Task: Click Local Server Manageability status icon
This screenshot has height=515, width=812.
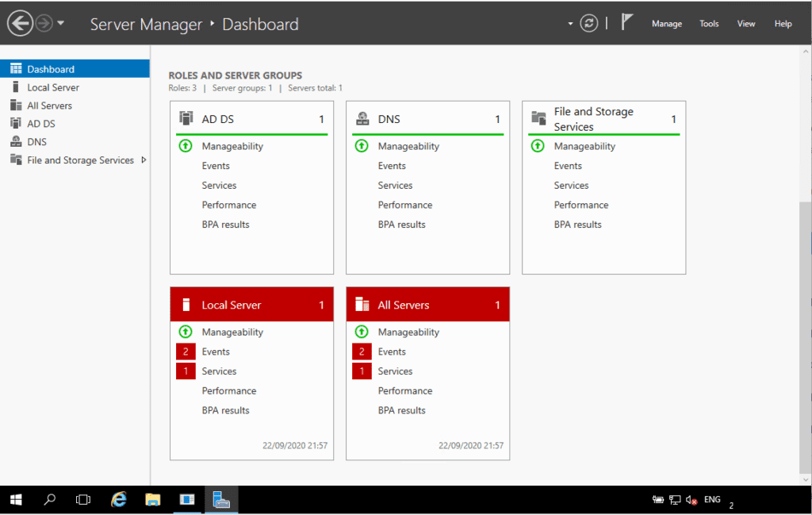Action: point(186,332)
